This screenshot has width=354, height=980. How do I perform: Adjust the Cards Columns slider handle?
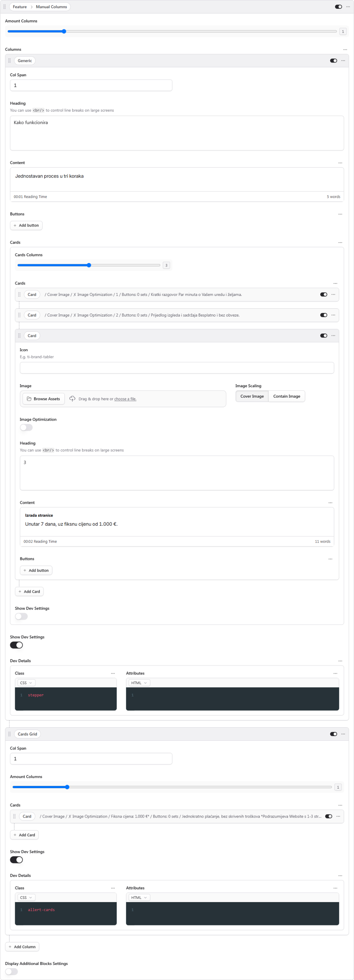[89, 265]
